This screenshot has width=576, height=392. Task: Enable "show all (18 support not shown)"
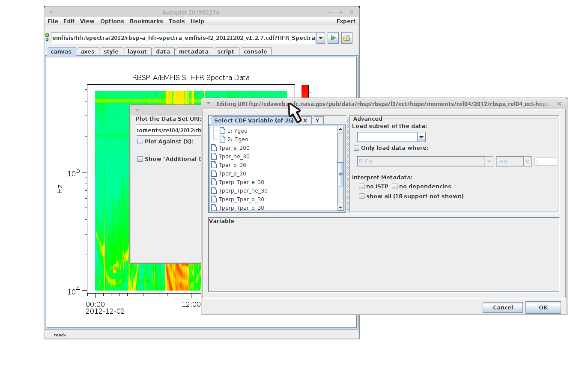[x=362, y=196]
